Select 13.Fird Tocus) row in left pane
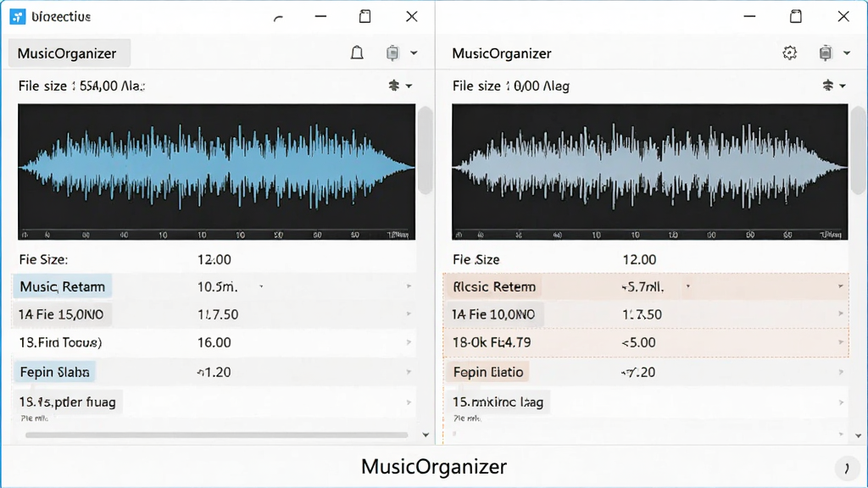This screenshot has height=488, width=868. coord(214,342)
